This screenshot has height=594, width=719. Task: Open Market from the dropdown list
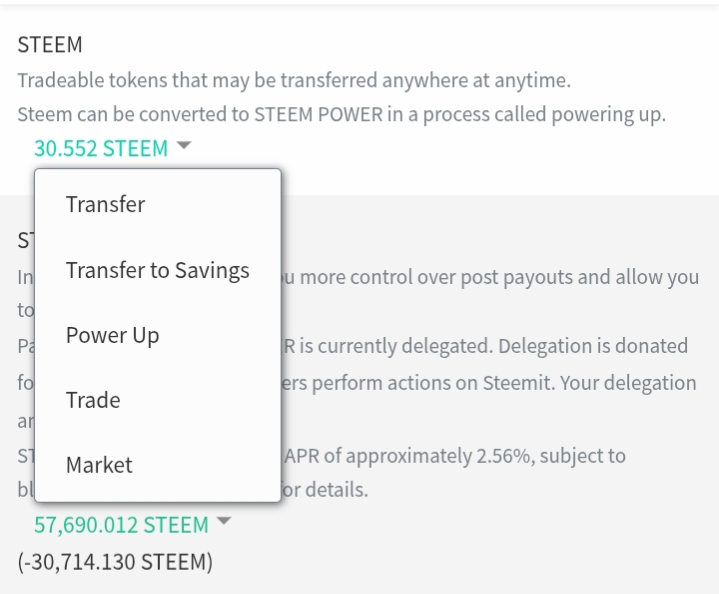click(99, 465)
